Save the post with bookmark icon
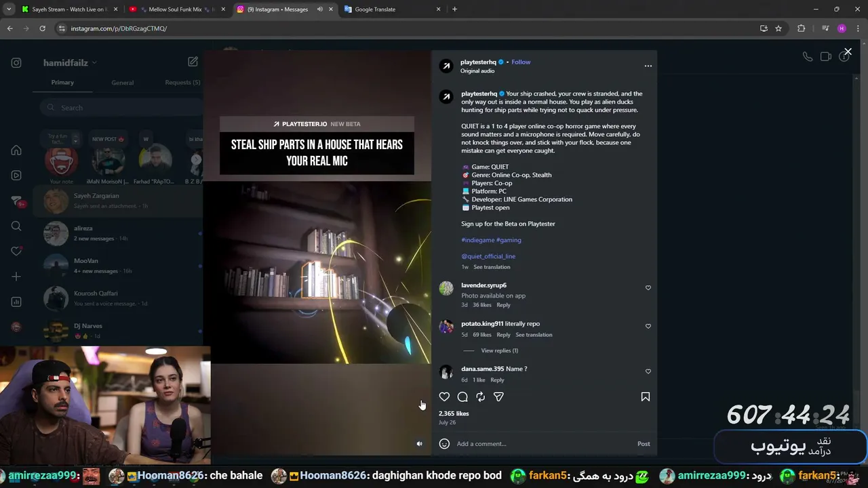Image resolution: width=868 pixels, height=488 pixels. pos(646,397)
